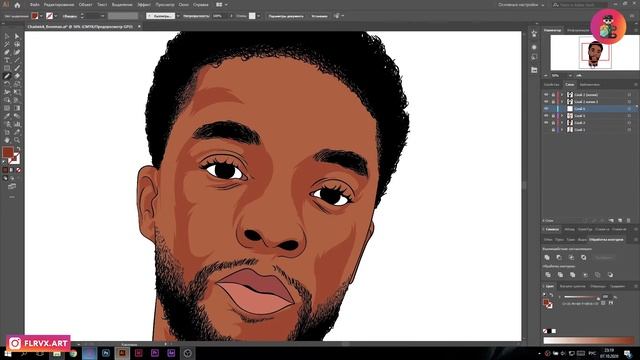Select the Paintbrush tool
Image resolution: width=640 pixels, height=360 pixels.
[x=17, y=68]
